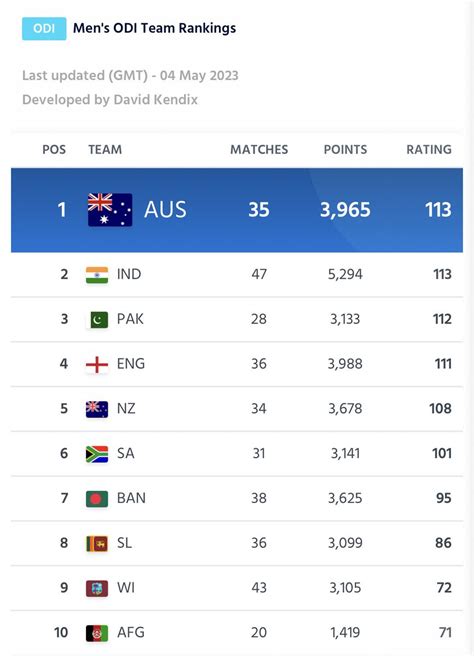Open the AUS team name link
This screenshot has width=474, height=656.
point(165,210)
